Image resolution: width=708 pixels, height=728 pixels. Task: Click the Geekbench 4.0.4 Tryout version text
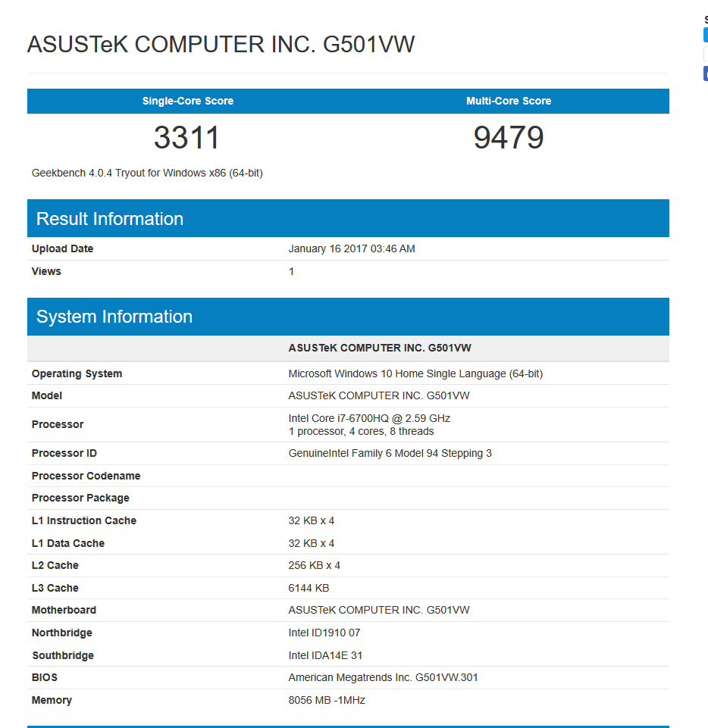coord(147,173)
